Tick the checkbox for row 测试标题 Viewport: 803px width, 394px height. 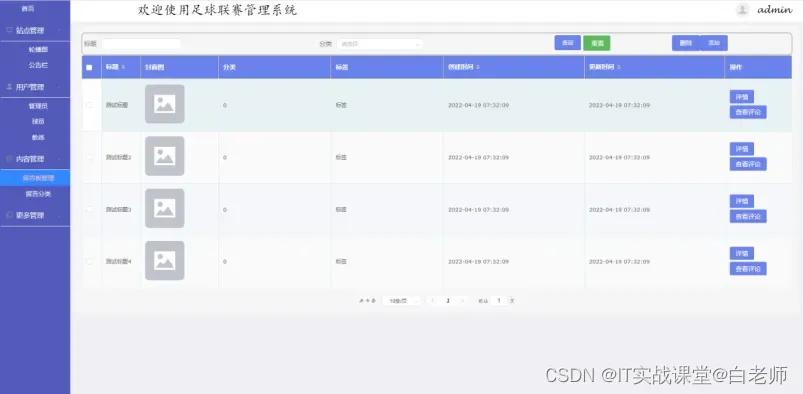(x=89, y=105)
